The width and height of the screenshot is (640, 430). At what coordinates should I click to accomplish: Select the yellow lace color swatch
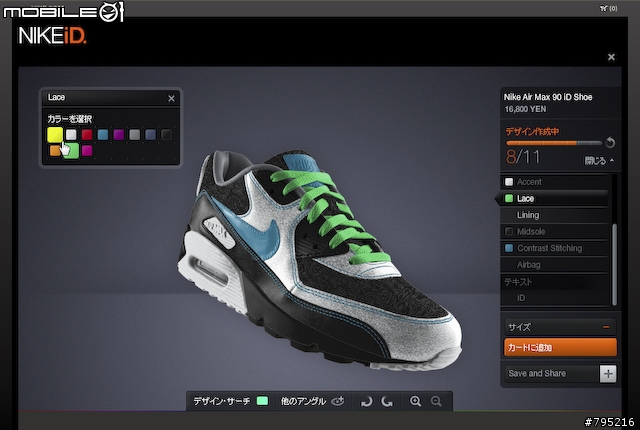click(55, 135)
